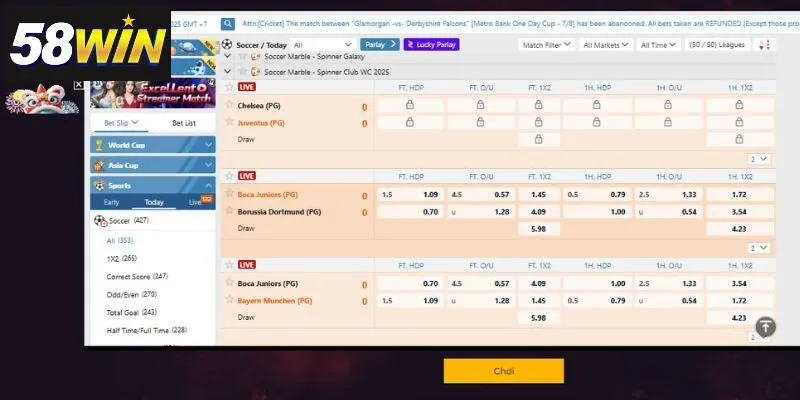
Task: Open the Excellent Streamer Match banner
Action: [x=153, y=93]
